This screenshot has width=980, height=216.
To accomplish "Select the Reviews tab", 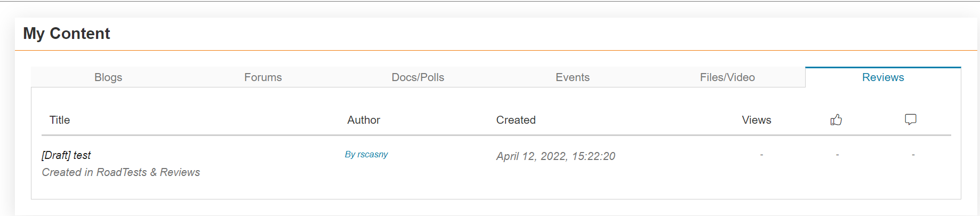I will click(x=883, y=77).
